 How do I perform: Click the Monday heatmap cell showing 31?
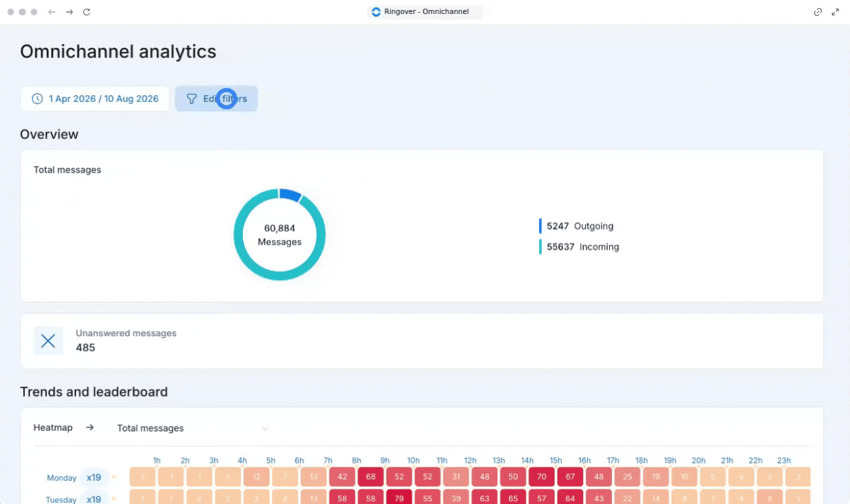[456, 477]
